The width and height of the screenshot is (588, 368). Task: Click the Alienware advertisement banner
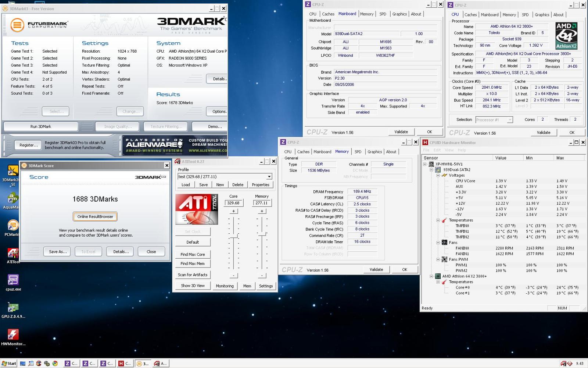coord(175,145)
